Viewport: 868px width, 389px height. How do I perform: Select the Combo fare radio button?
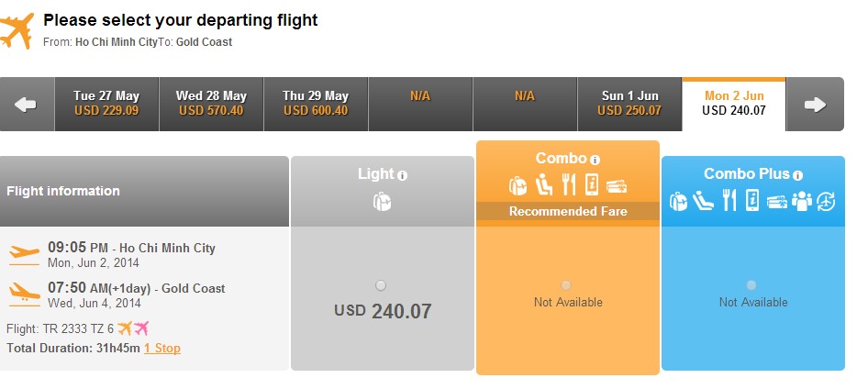[x=566, y=285]
